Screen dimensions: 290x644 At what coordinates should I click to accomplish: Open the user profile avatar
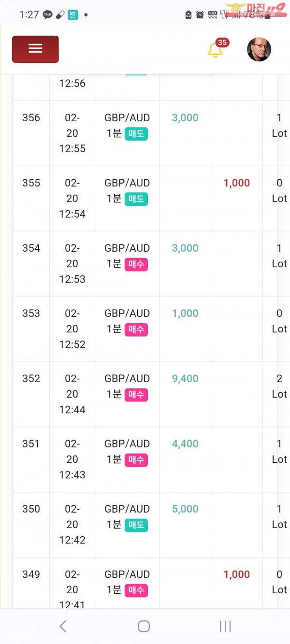click(259, 49)
